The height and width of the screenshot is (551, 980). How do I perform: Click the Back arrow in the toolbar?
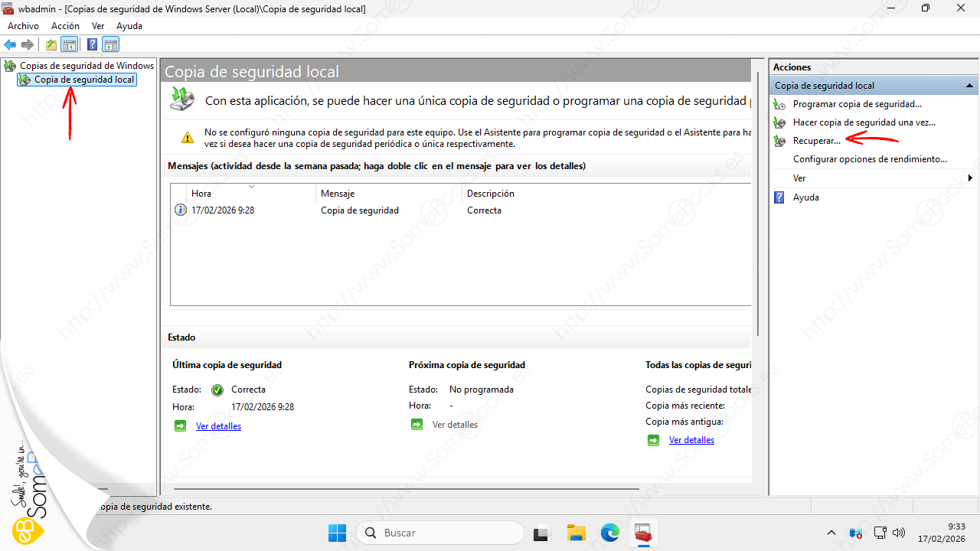(10, 45)
